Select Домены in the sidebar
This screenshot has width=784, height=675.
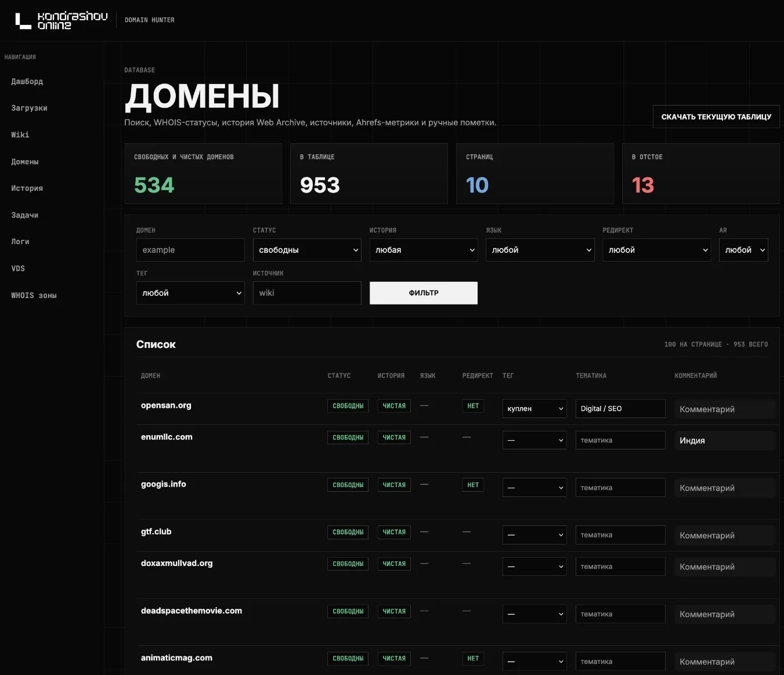25,162
